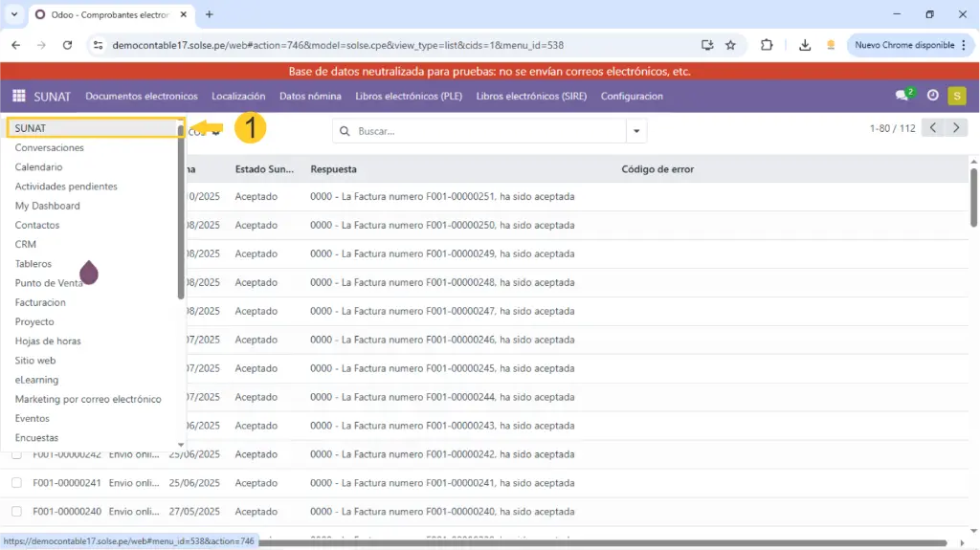980x550 pixels.
Task: Open the conversations chat icon with badge
Action: (902, 96)
